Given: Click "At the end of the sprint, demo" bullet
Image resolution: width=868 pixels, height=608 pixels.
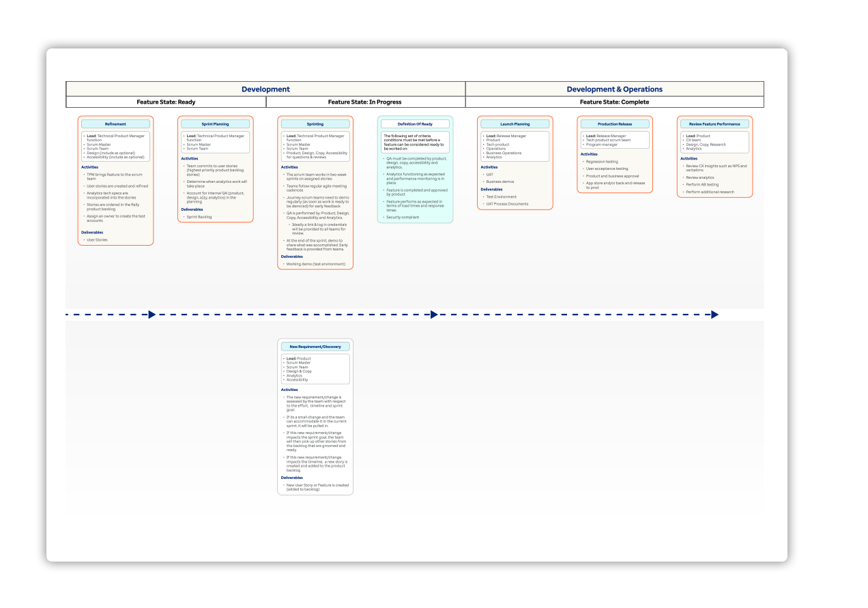Looking at the screenshot, I should (x=316, y=244).
